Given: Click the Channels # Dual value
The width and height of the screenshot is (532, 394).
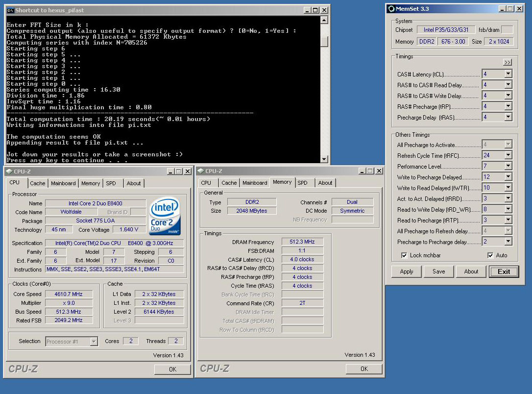Looking at the screenshot, I should 352,202.
